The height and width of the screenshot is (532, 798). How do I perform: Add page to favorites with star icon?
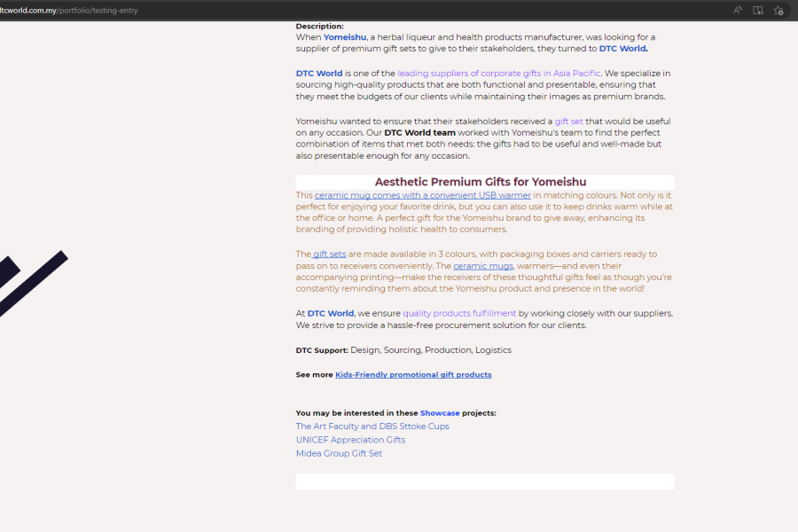(778, 10)
